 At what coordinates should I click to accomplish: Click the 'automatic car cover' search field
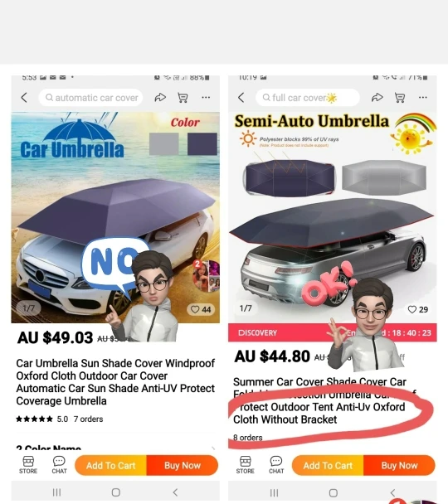click(91, 97)
